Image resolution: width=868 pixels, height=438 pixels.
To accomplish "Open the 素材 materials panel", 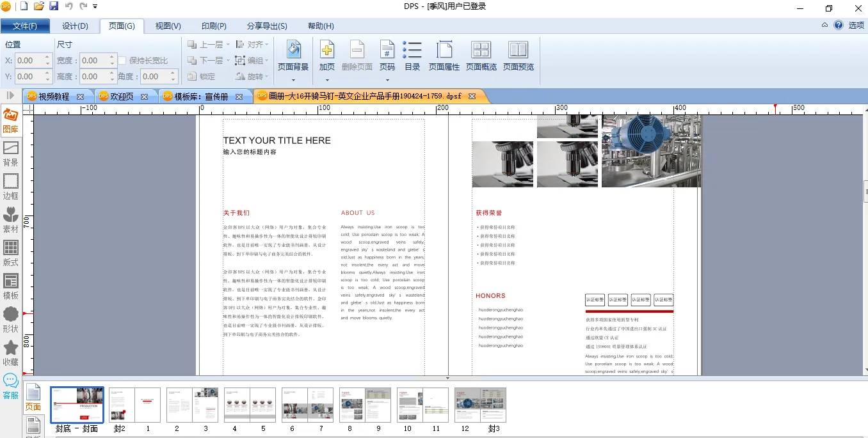I will click(11, 220).
